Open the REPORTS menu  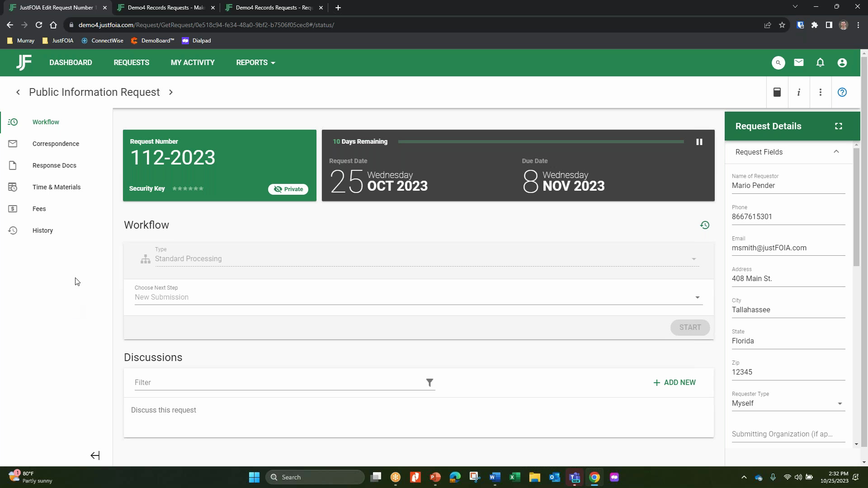pos(255,63)
